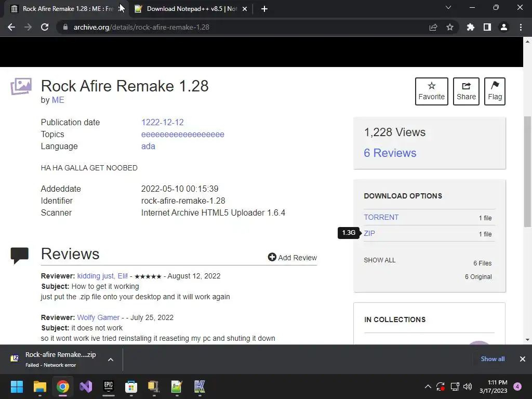Image resolution: width=532 pixels, height=399 pixels.
Task: Flag this item
Action: click(495, 91)
